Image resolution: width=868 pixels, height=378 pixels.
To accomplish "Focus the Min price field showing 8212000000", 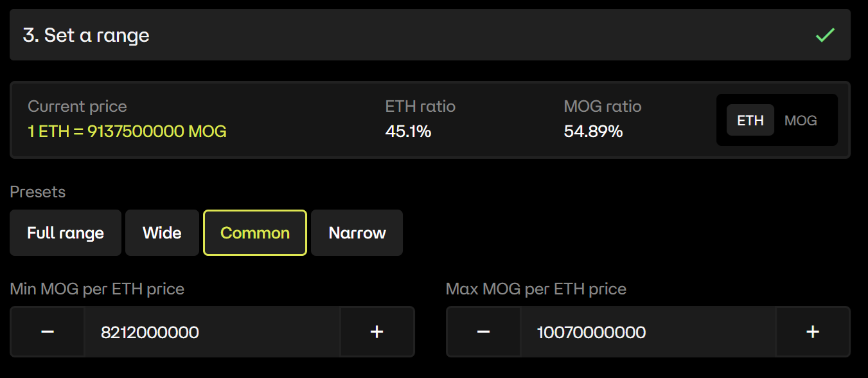I will click(x=212, y=332).
